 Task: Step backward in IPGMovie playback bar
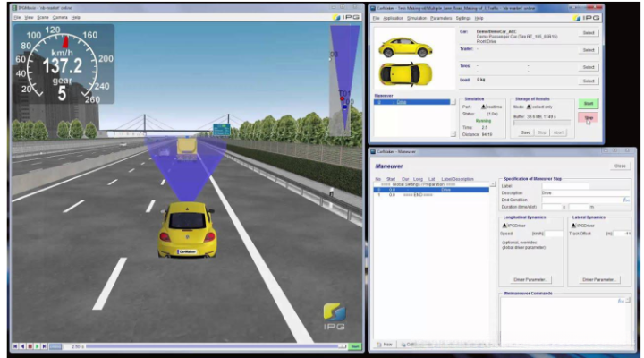[x=22, y=346]
